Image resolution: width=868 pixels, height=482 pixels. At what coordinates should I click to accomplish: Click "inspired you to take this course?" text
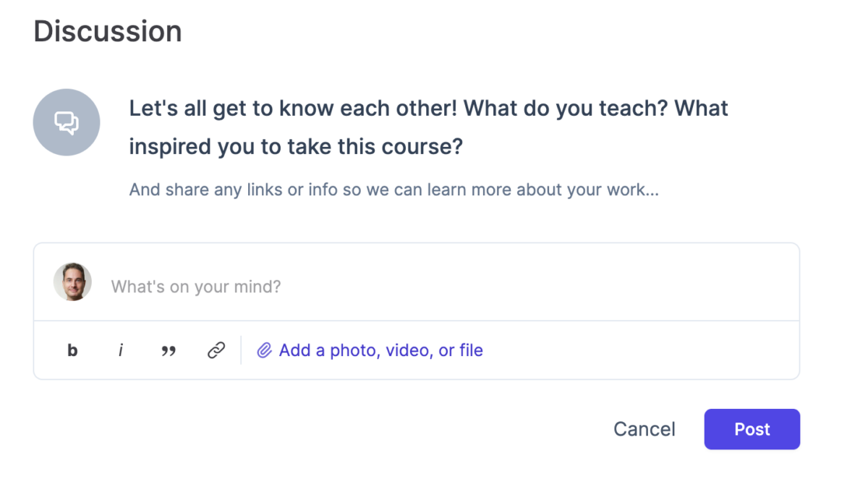pos(295,147)
